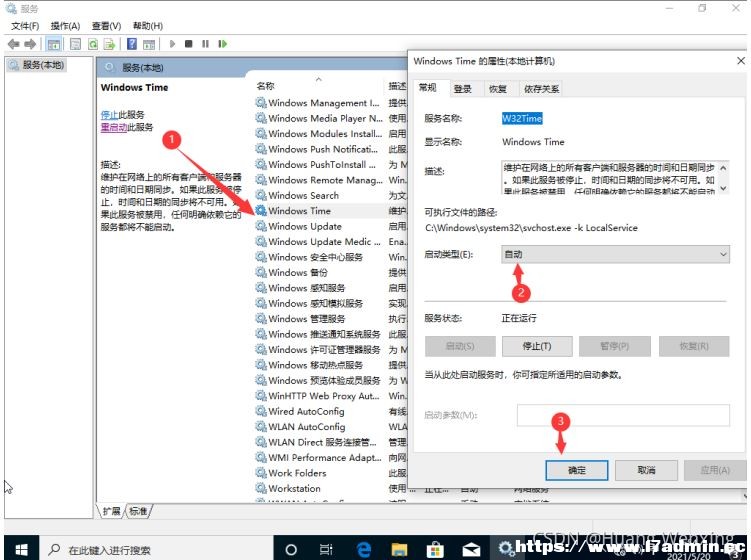The image size is (751, 560).
Task: Switch to 登录 tab in properties dialog
Action: (462, 89)
